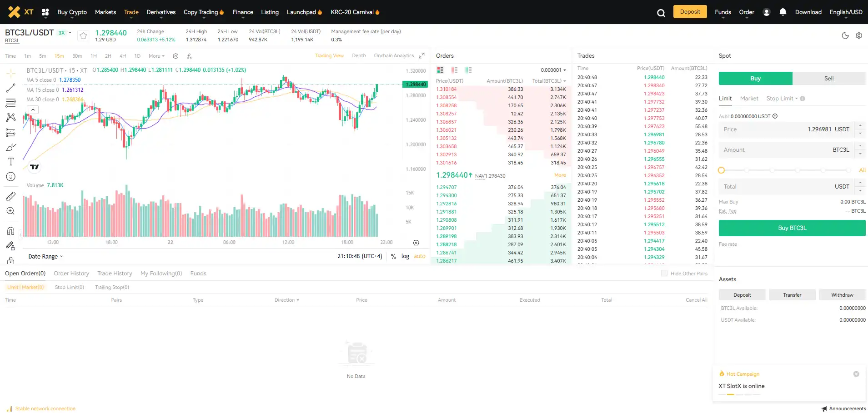Expand the Funds header menu

(x=723, y=12)
